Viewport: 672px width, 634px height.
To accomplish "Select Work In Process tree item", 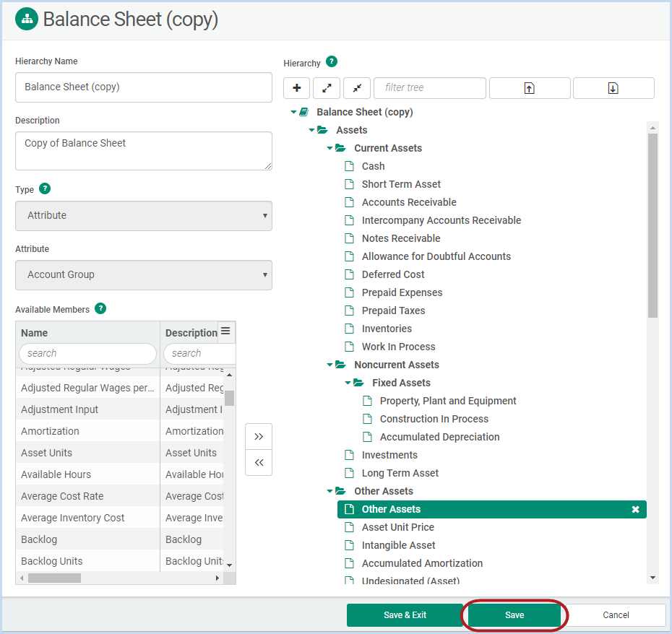I will 398,347.
